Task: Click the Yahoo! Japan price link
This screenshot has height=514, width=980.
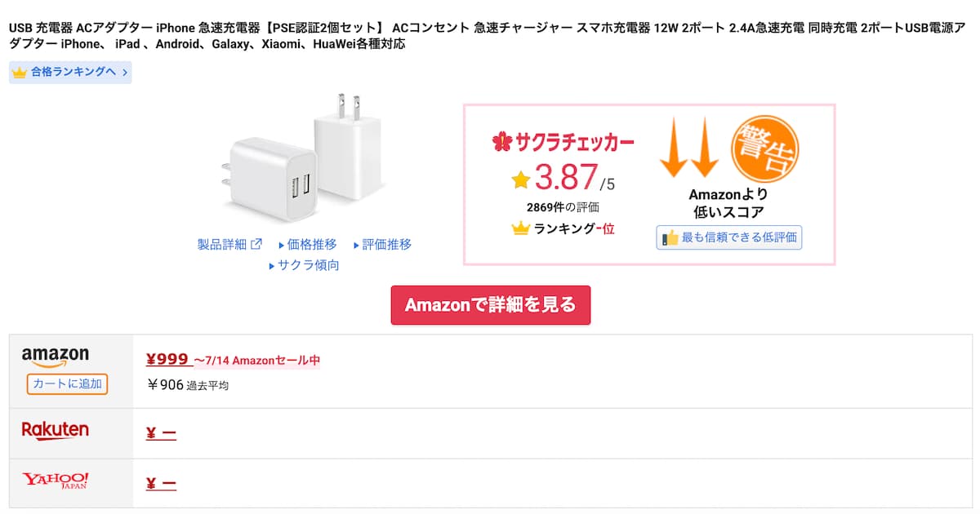Action: 161,484
